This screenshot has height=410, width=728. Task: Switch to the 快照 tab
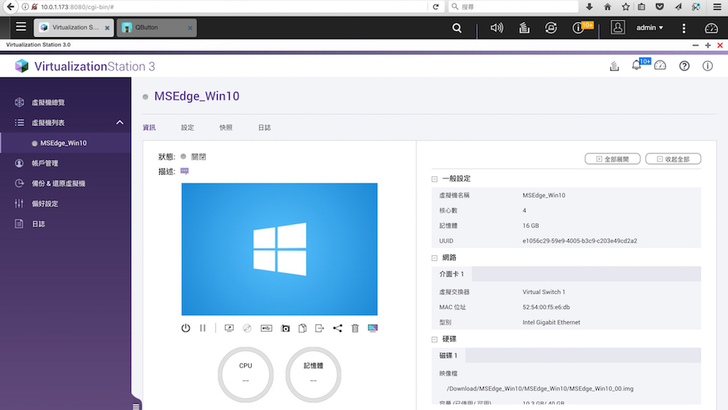226,128
